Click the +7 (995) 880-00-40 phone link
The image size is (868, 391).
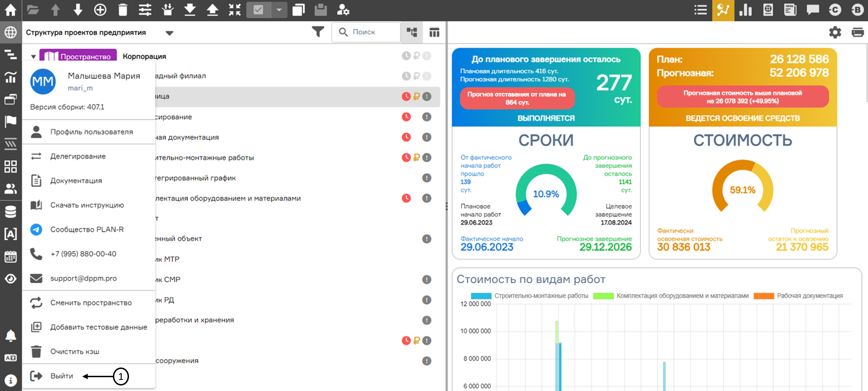tap(83, 254)
